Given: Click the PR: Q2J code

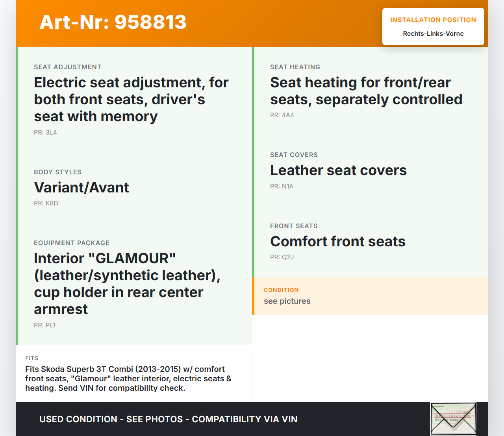Looking at the screenshot, I should [x=282, y=257].
